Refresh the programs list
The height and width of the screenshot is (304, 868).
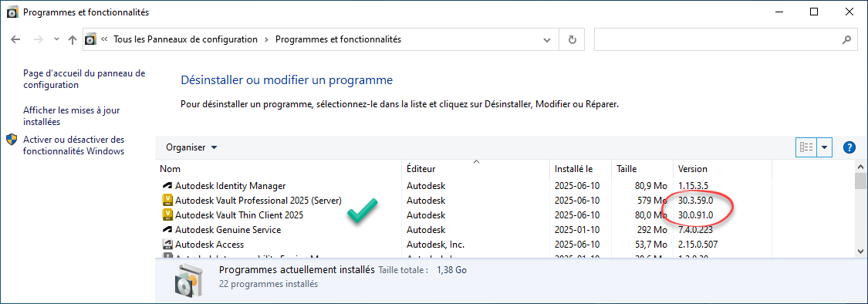pyautogui.click(x=572, y=40)
